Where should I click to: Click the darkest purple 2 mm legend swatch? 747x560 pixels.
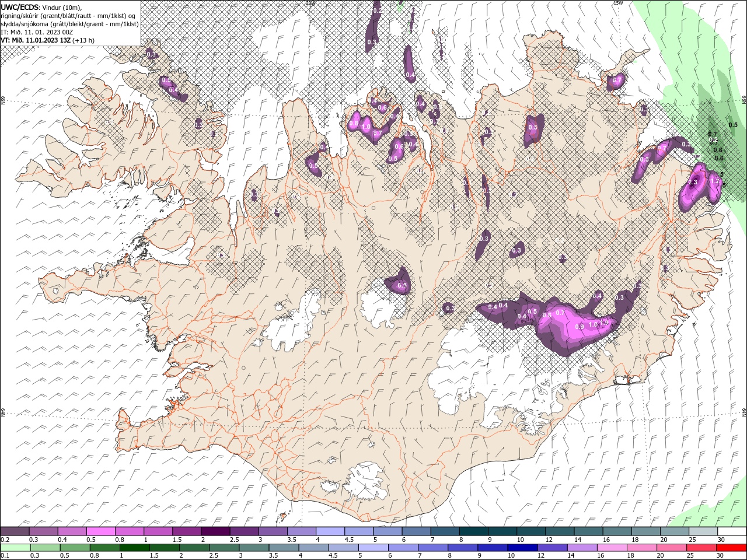215,531
